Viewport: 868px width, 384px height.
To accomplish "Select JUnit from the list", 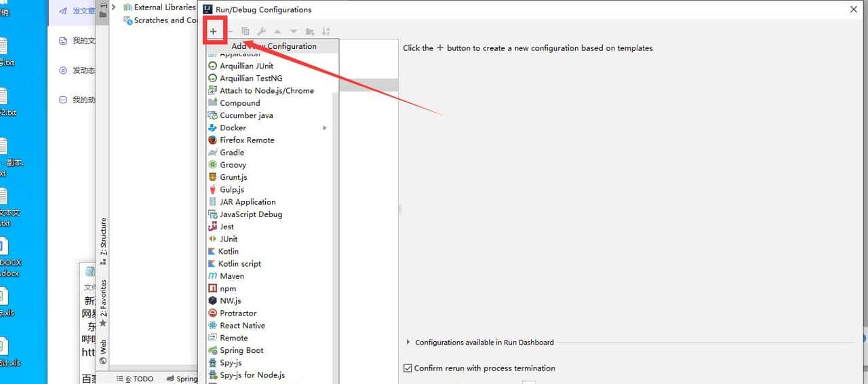I will [x=229, y=239].
